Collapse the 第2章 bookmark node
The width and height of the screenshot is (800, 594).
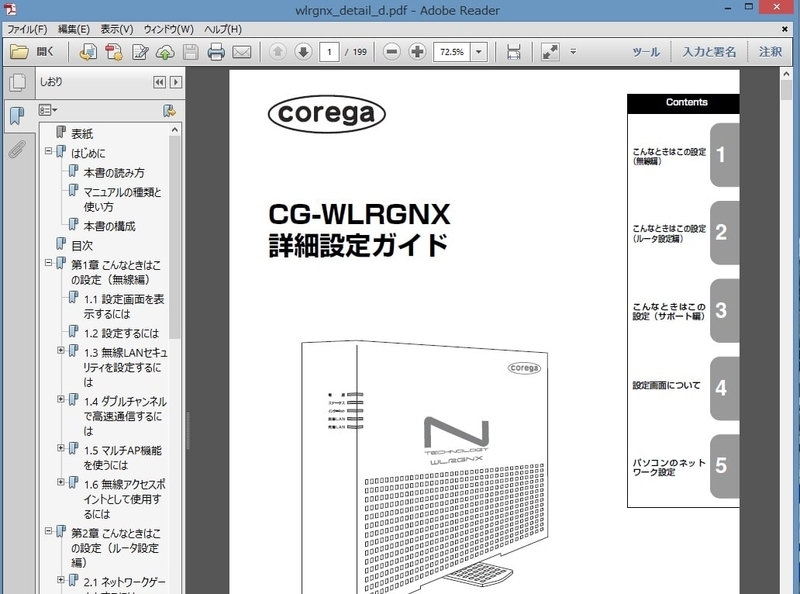click(48, 531)
